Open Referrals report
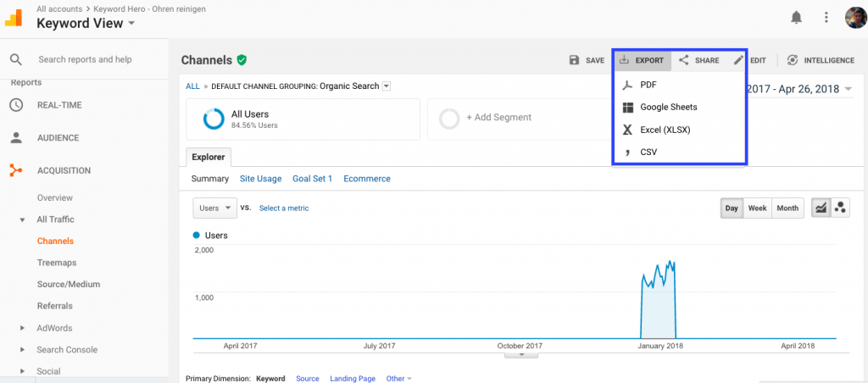868x383 pixels. (x=55, y=306)
